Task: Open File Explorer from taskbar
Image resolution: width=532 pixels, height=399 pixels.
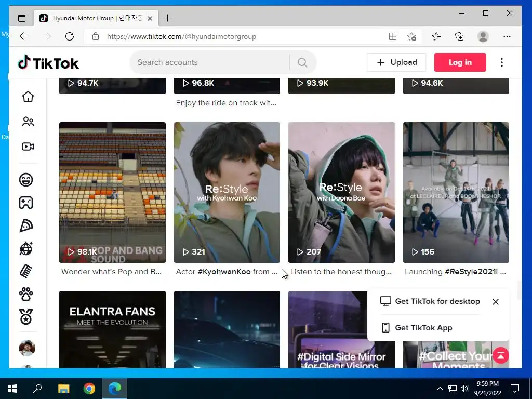Action: (63, 389)
